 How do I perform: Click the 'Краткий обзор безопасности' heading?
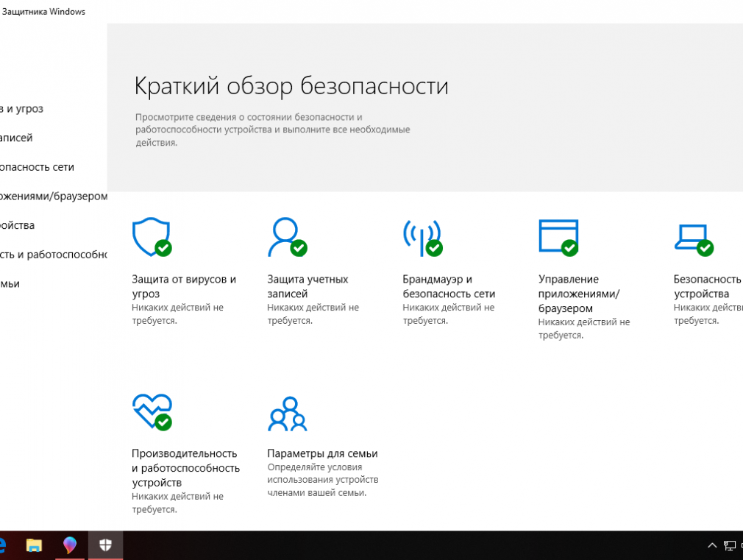coord(291,86)
